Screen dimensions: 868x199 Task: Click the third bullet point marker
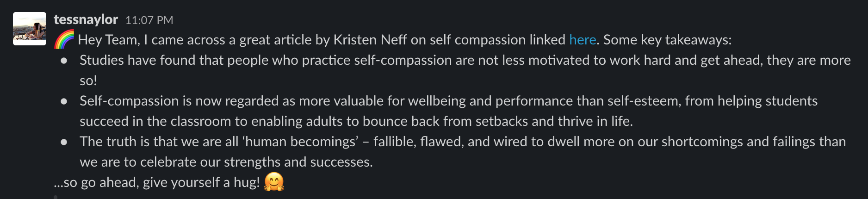click(64, 142)
